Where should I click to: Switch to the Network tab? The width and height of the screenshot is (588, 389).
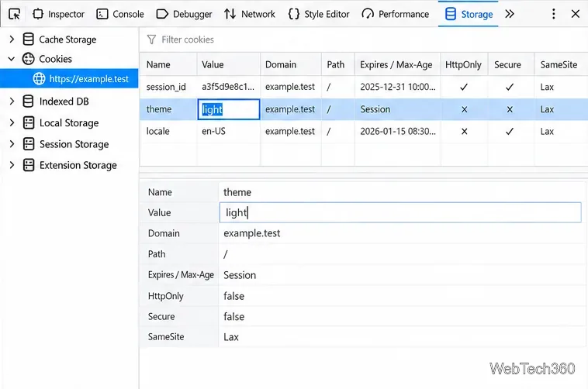249,14
